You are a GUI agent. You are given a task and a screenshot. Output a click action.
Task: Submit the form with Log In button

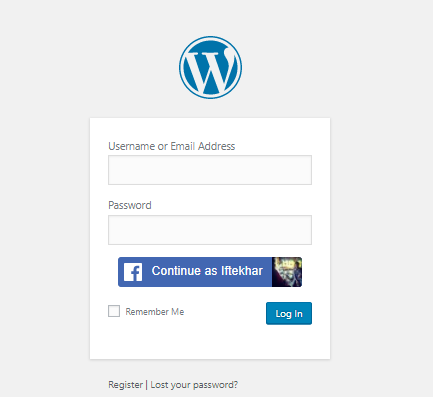point(289,313)
